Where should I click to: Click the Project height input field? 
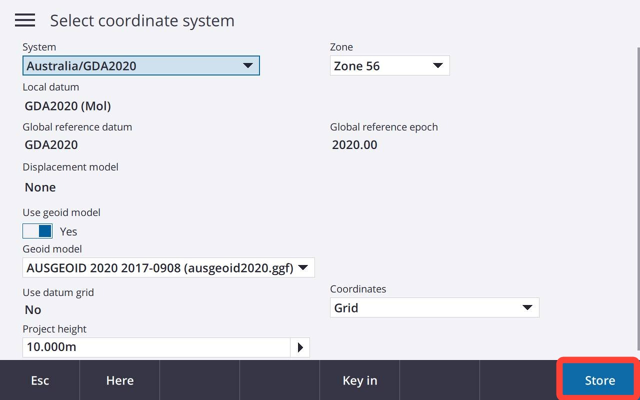click(x=156, y=347)
